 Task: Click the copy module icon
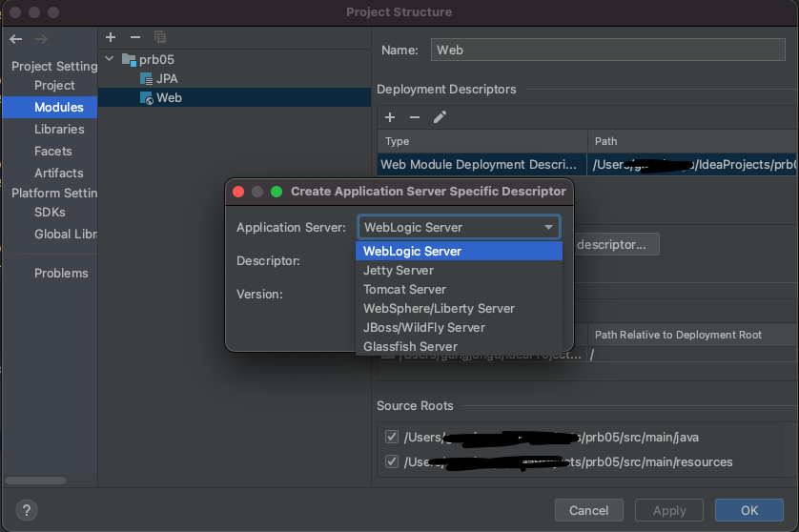(x=160, y=37)
